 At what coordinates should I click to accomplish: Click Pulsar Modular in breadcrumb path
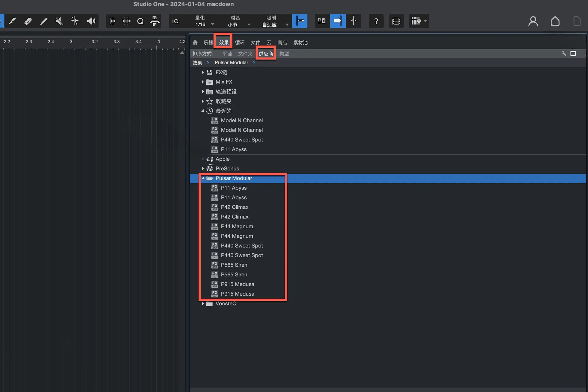231,63
